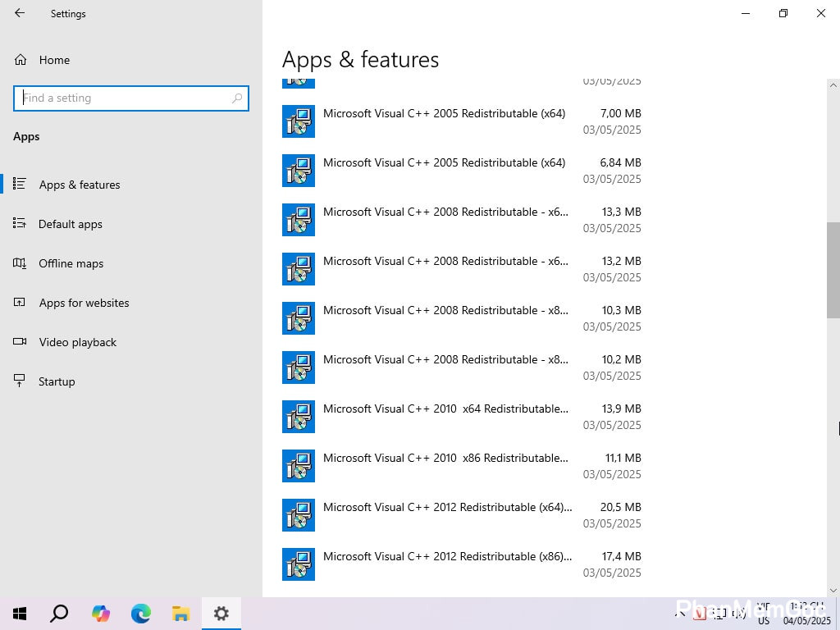Click the back arrow in Settings
This screenshot has height=630, width=840.
20,13
